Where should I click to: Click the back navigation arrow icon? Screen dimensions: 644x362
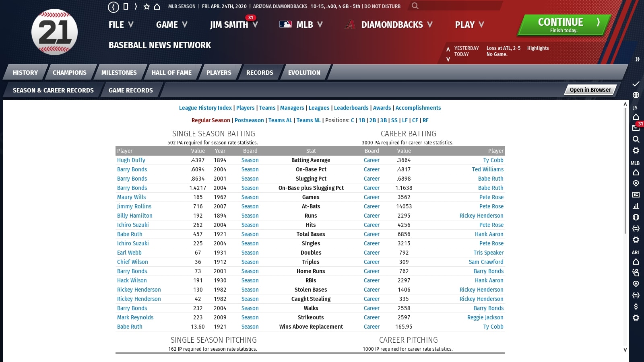pos(114,7)
